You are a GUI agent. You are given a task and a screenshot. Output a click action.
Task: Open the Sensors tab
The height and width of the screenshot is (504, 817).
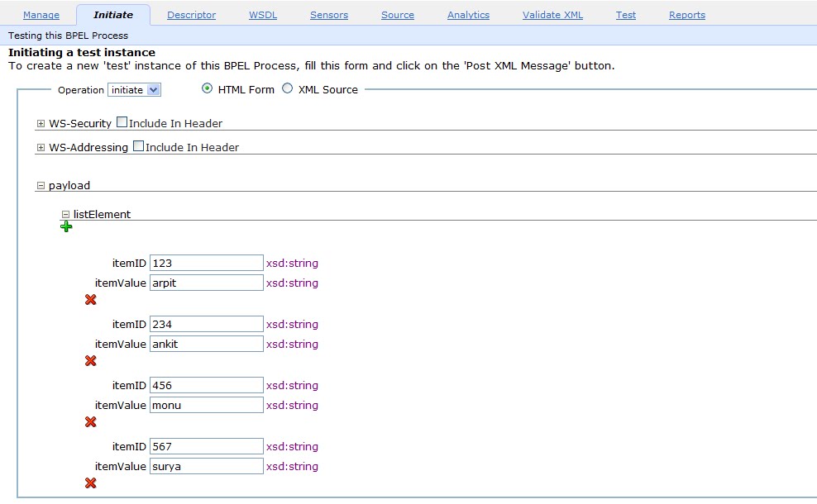tap(329, 15)
